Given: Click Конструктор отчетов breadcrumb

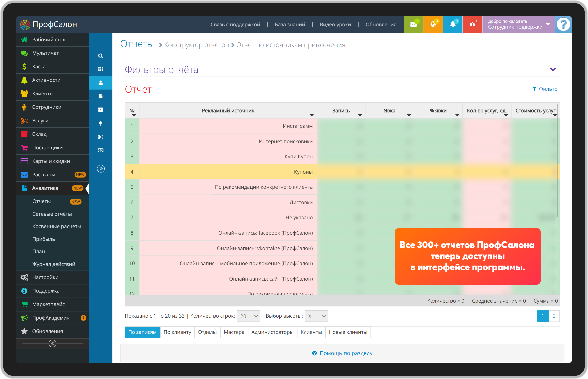Looking at the screenshot, I should 197,45.
